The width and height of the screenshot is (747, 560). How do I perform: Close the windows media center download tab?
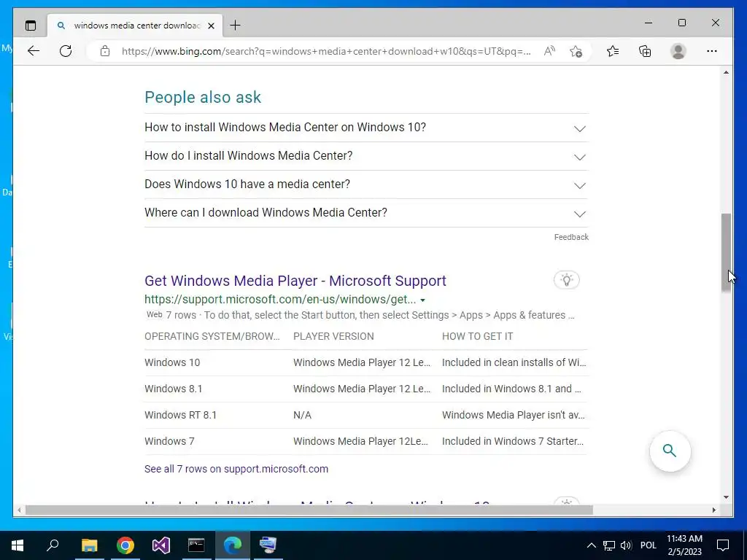pos(211,26)
